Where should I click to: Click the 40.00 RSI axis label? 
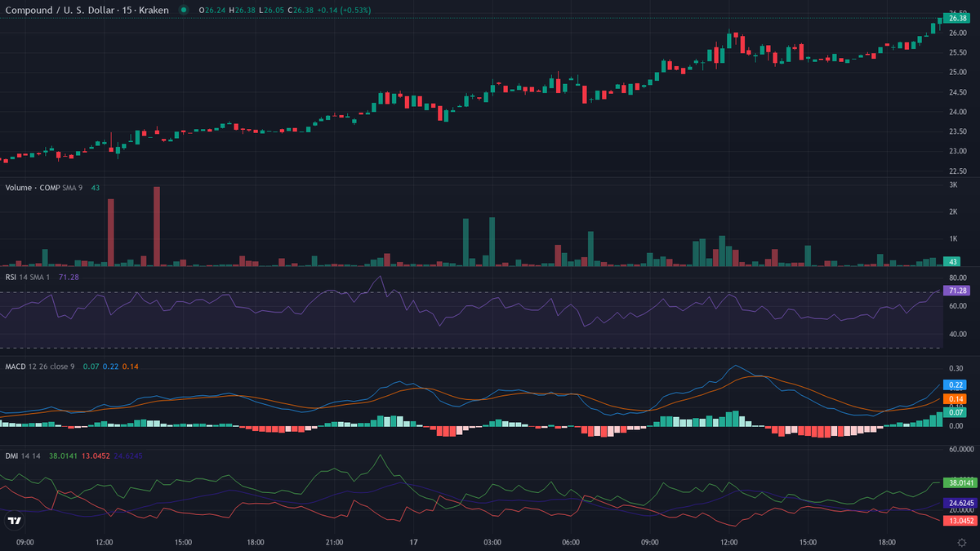click(956, 334)
